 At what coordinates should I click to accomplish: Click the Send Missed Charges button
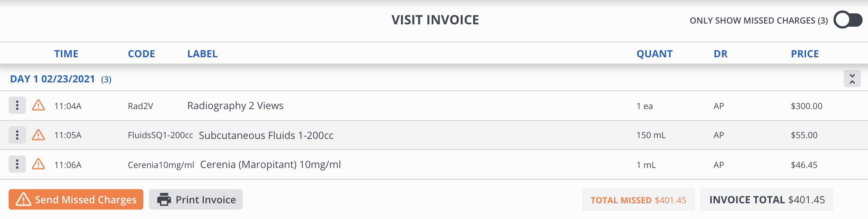pyautogui.click(x=76, y=199)
